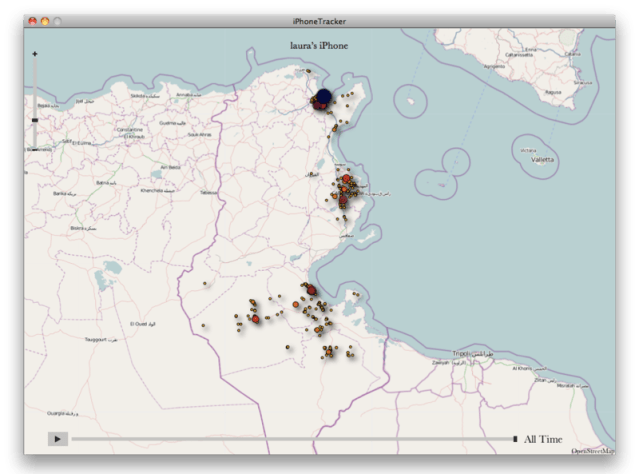Screen dimensions: 639x474
Task: Click the Tripoli city label on the coast
Action: coord(466,353)
